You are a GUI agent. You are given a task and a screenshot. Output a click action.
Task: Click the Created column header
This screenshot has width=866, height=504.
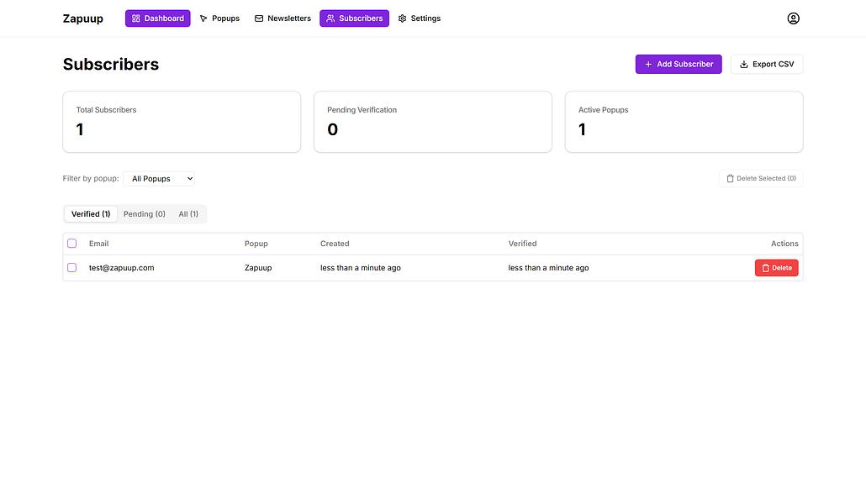[x=335, y=244]
